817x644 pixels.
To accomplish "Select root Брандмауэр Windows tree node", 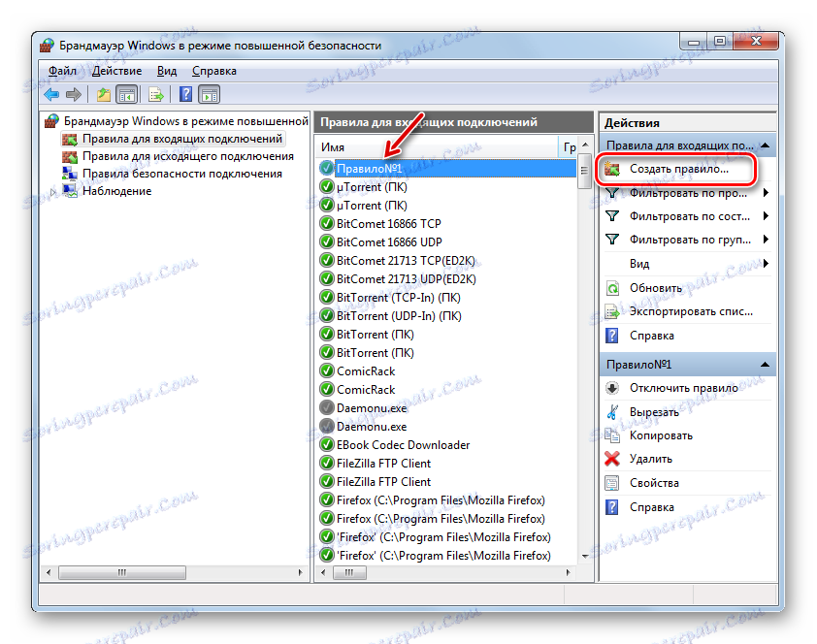I will (186, 121).
